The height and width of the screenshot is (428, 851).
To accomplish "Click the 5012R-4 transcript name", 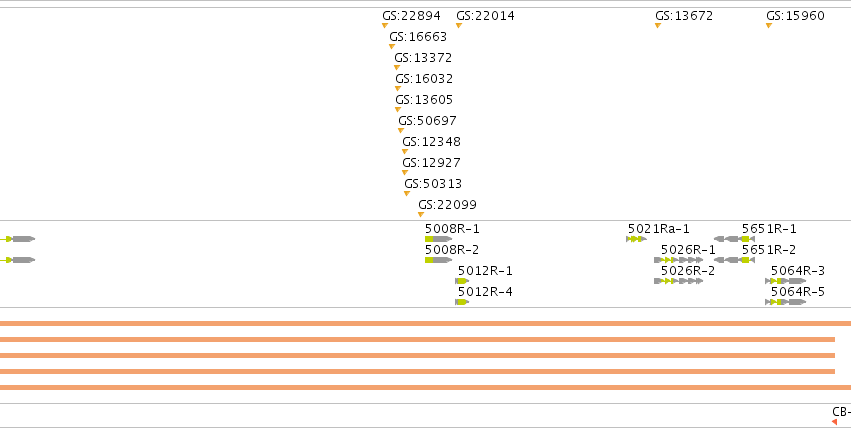I will (x=485, y=292).
